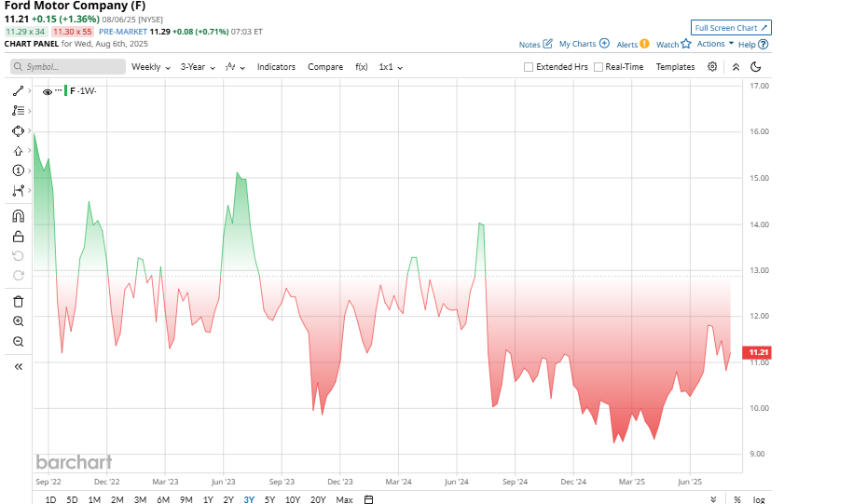Viewport: 853px width, 504px height.
Task: Open the date range calendar icon
Action: pos(368,499)
